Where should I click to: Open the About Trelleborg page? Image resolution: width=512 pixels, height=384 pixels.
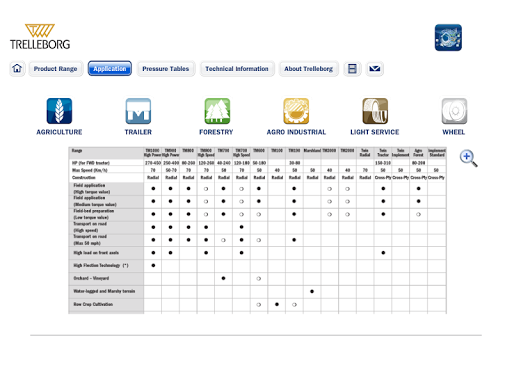(x=308, y=69)
